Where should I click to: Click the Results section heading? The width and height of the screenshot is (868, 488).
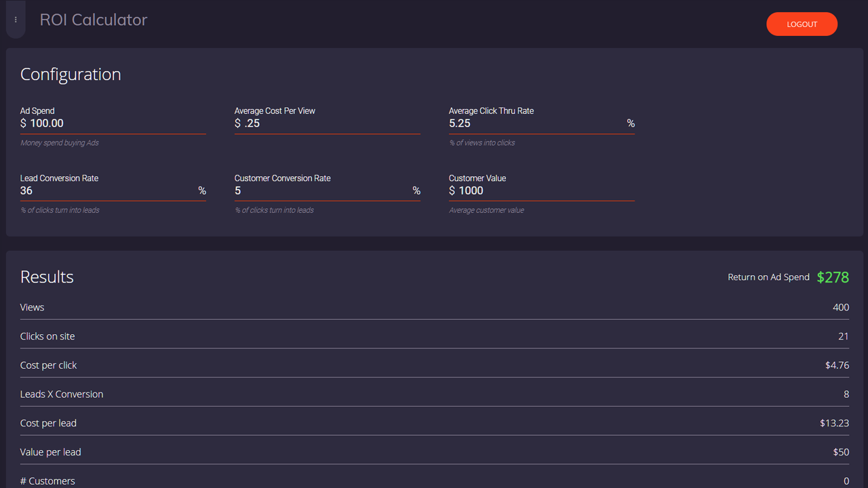pos(47,277)
